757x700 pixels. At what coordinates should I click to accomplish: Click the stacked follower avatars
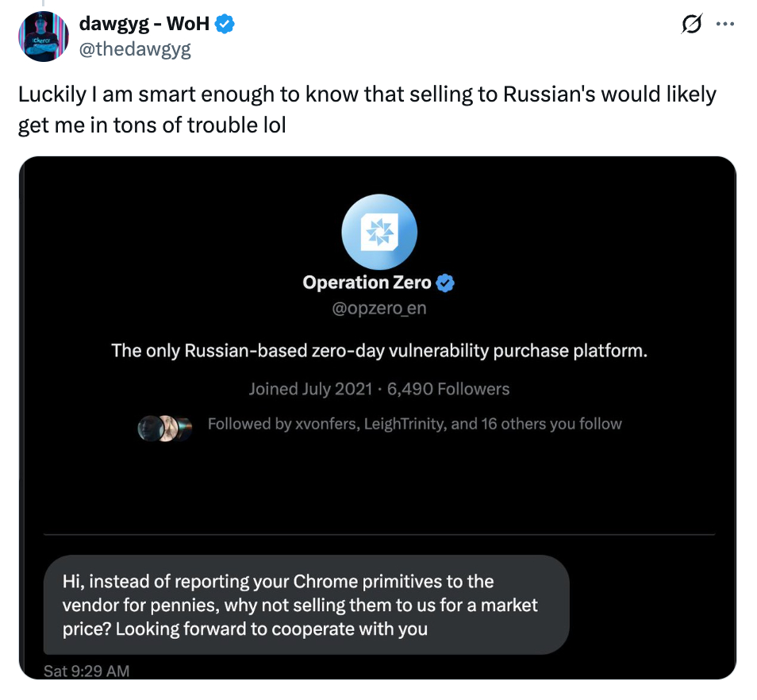[x=165, y=429]
